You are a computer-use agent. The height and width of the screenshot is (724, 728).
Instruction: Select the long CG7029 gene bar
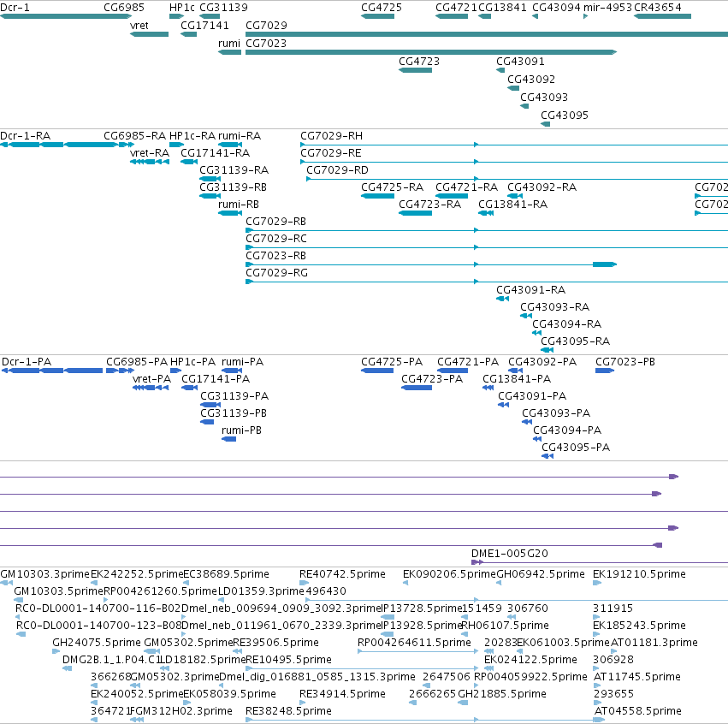[x=487, y=34]
